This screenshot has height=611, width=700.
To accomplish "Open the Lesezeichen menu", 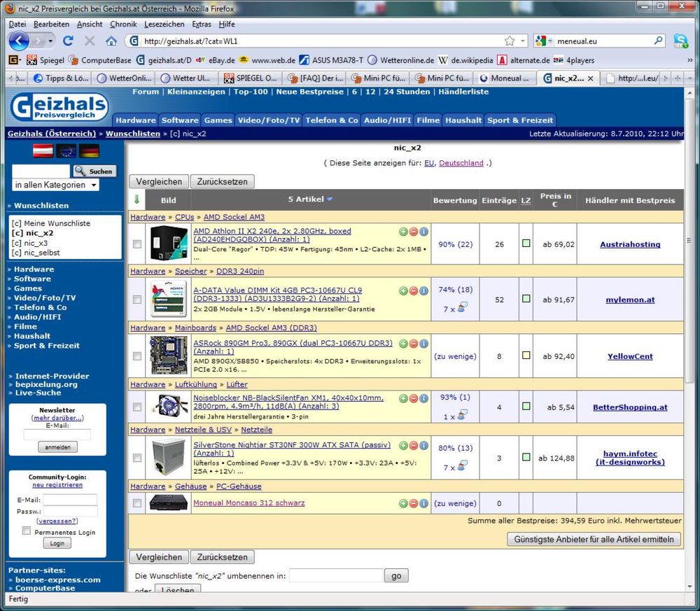I will coord(164,24).
